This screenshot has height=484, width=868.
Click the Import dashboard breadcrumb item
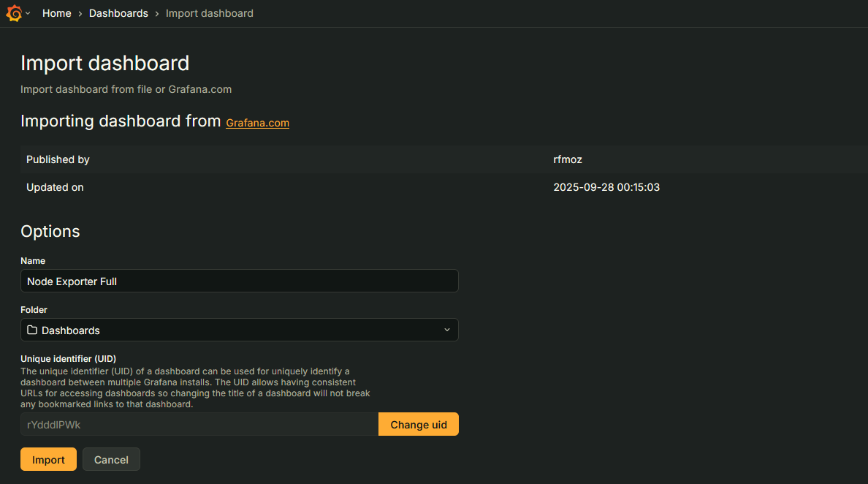pyautogui.click(x=210, y=13)
